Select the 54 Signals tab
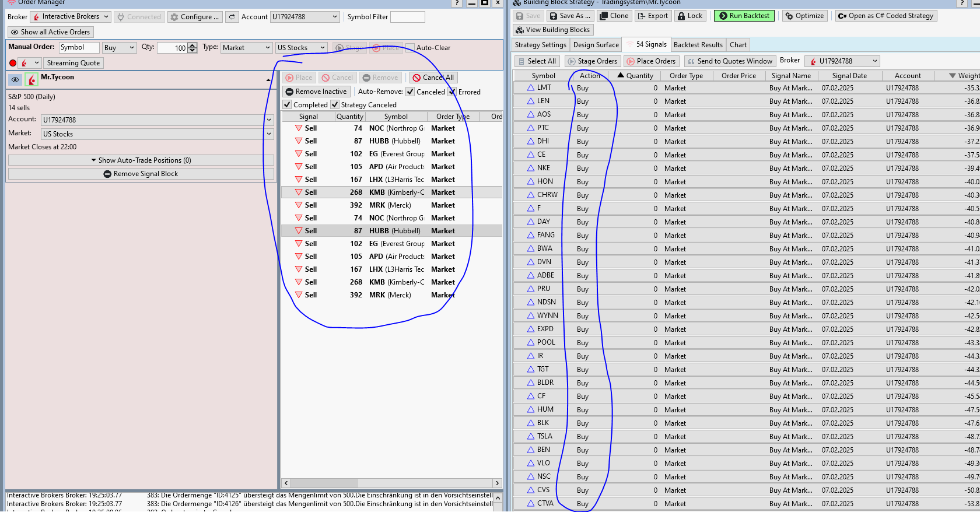 point(646,44)
